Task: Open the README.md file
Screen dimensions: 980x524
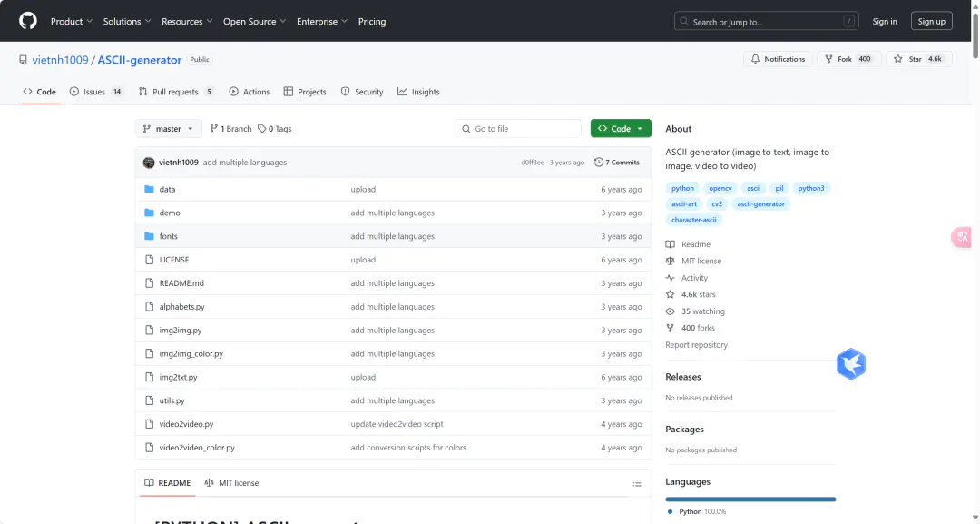Action: (x=181, y=283)
